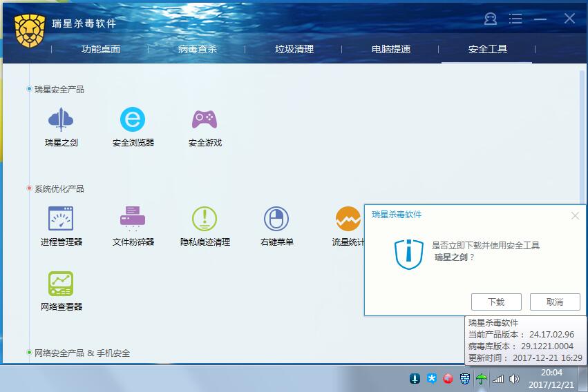Open the user account icon in title bar
This screenshot has width=588, height=392.
click(x=491, y=19)
